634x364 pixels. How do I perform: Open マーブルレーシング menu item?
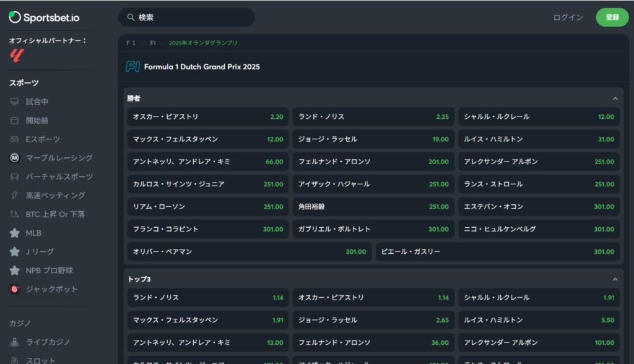pos(59,158)
